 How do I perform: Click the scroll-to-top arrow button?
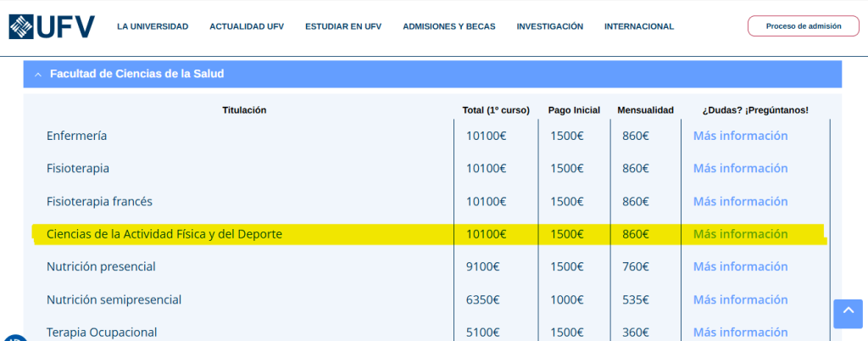point(848,314)
